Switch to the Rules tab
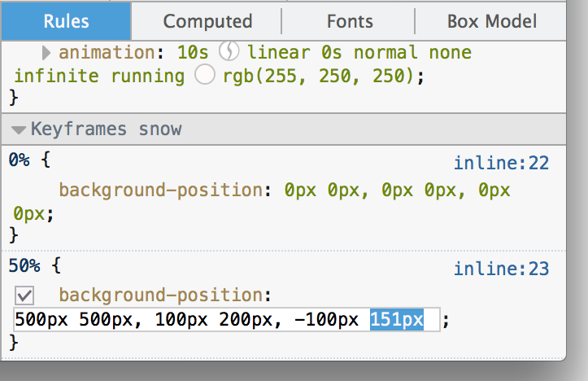 point(66,21)
